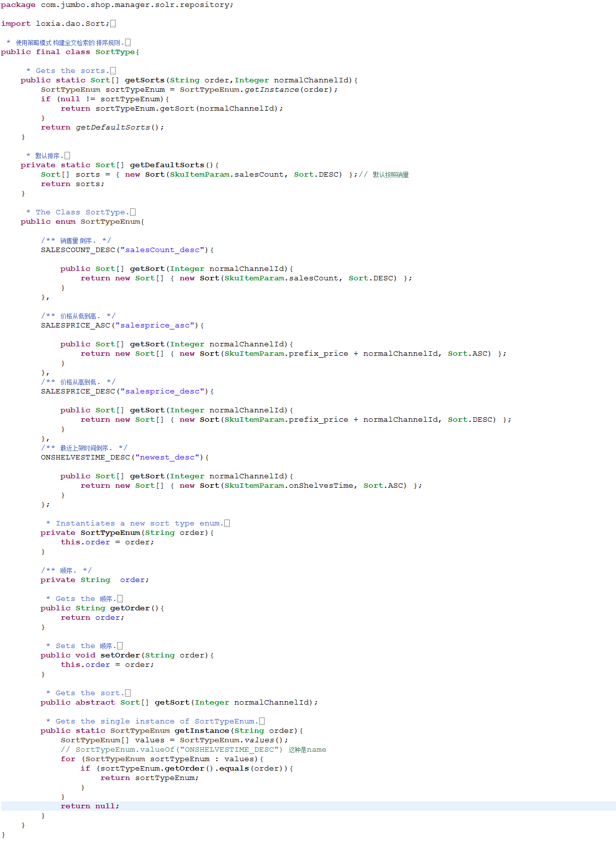Expand folded 'Gets the 顺序.' comment
616x848 pixels.
tap(120, 599)
